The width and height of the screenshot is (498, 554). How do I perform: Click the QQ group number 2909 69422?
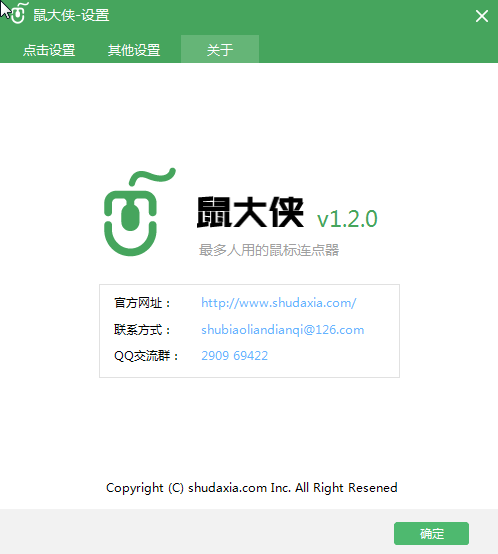(x=235, y=355)
